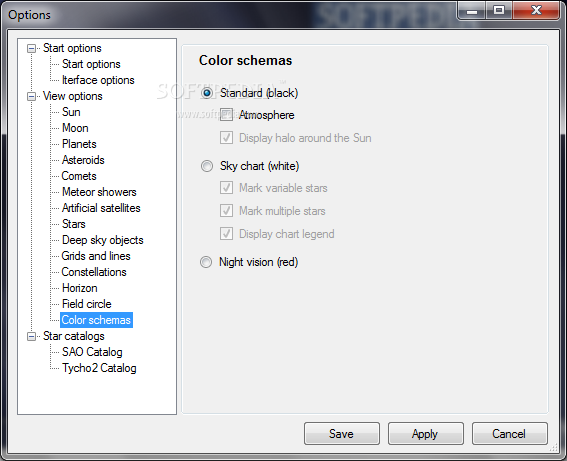Maximize the Options window
The height and width of the screenshot is (461, 567).
click(x=499, y=10)
